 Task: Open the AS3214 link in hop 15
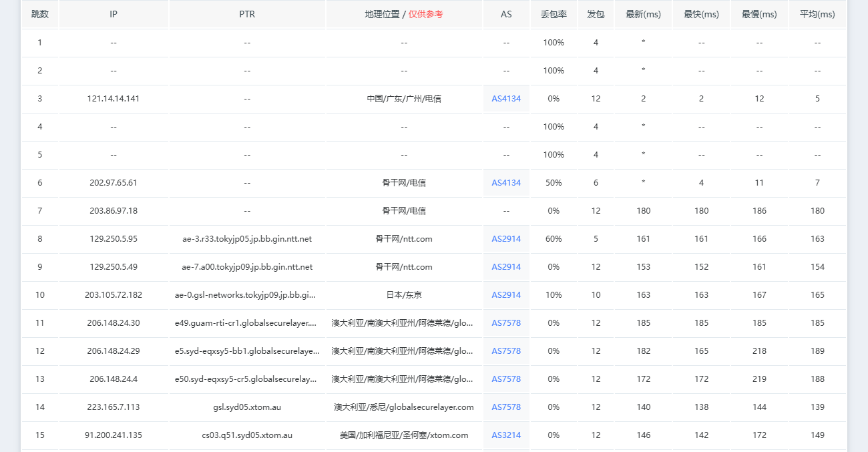506,435
